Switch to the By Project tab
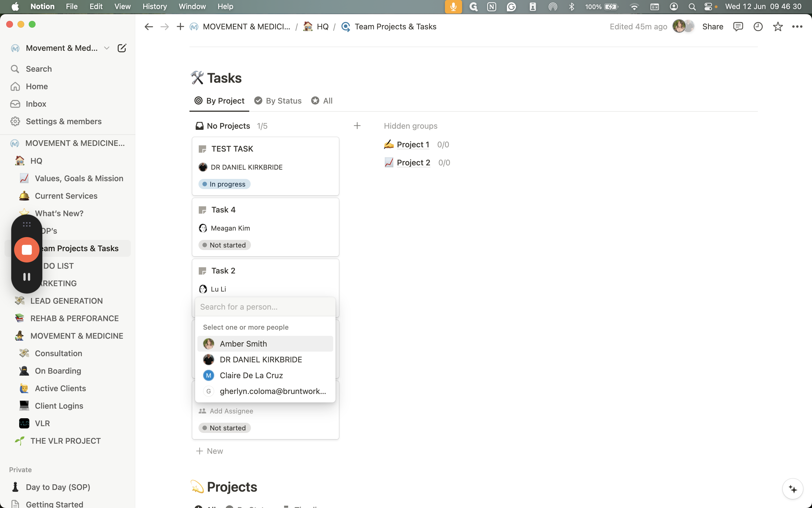812x508 pixels. click(219, 101)
